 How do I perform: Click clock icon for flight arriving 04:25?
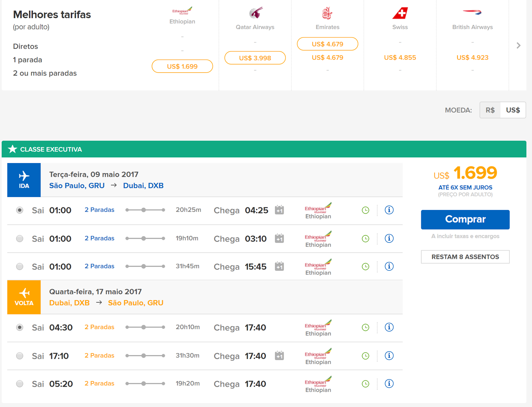[x=365, y=210]
